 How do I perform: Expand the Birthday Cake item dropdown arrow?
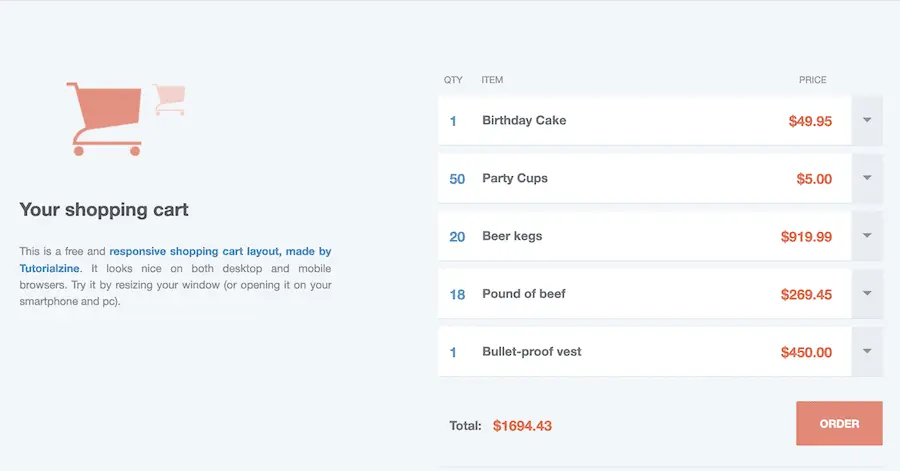[x=867, y=121]
